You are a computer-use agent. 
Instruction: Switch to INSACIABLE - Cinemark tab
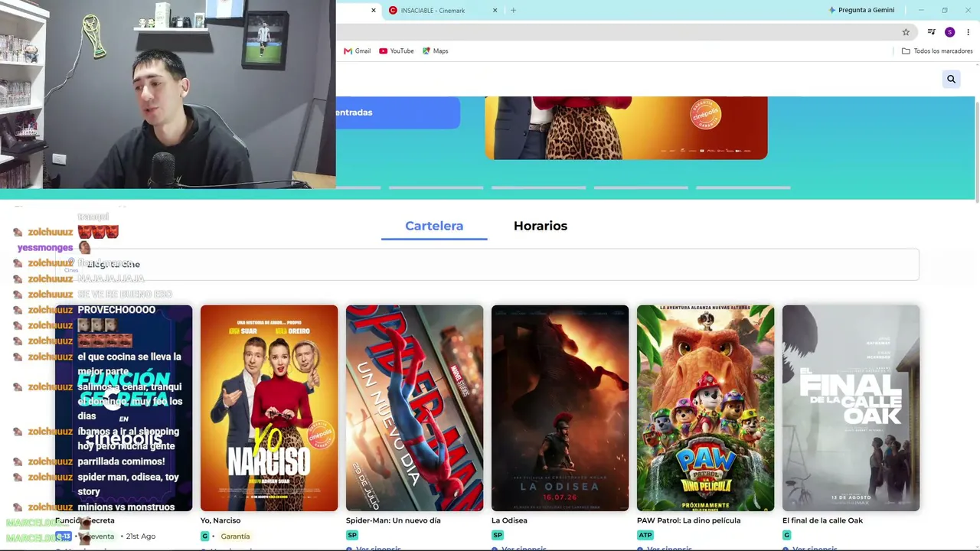(x=443, y=10)
